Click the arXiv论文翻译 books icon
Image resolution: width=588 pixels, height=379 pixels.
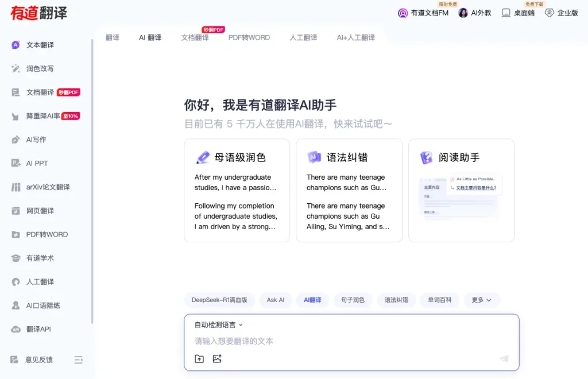tap(16, 187)
